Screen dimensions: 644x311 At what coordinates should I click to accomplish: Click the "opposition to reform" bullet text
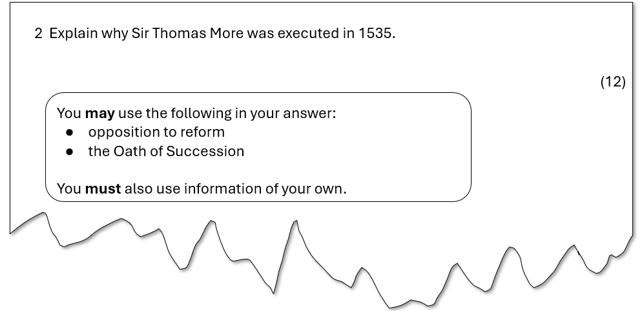coord(156,132)
